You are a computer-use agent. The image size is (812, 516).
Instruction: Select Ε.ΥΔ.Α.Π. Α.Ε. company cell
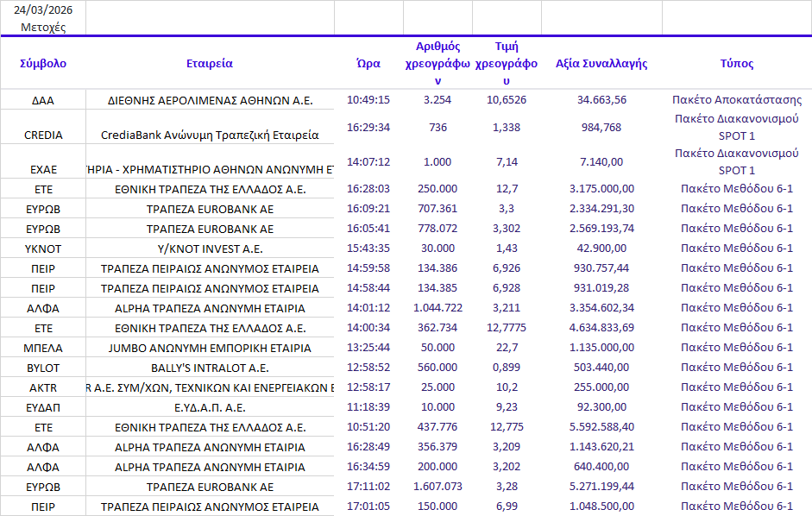pyautogui.click(x=210, y=408)
